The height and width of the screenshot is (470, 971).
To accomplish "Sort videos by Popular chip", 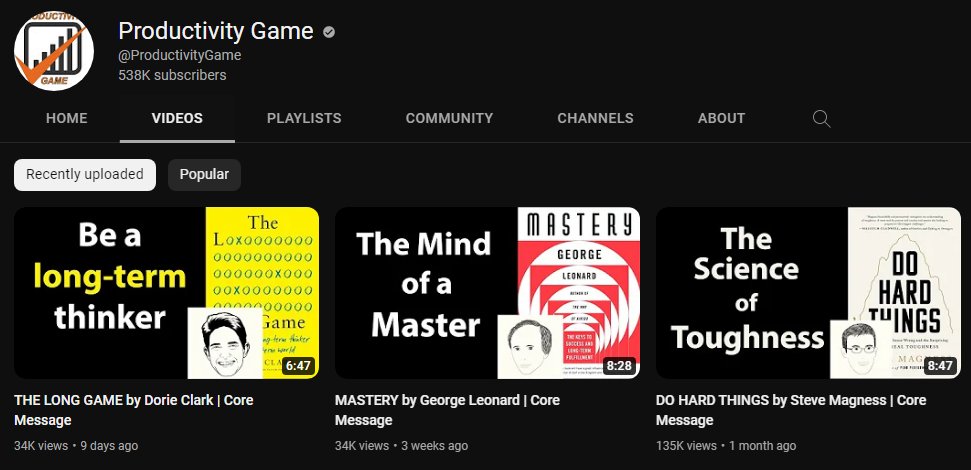I will coord(204,175).
